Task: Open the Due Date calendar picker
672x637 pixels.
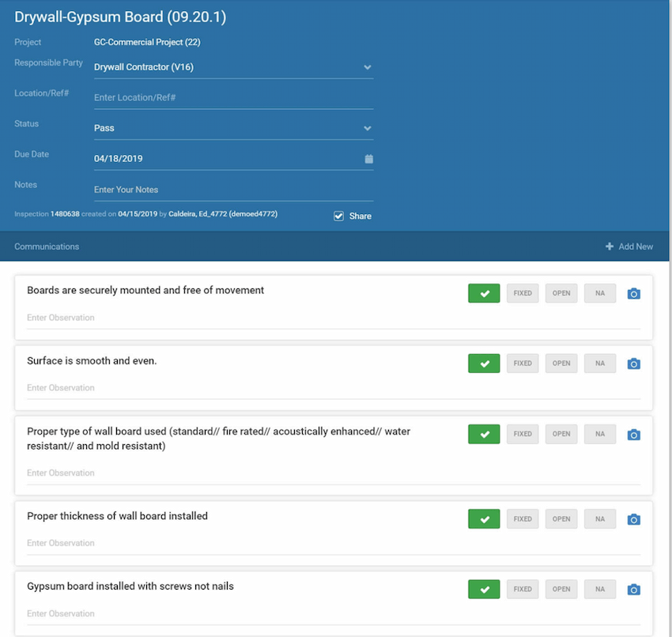Action: 368,158
